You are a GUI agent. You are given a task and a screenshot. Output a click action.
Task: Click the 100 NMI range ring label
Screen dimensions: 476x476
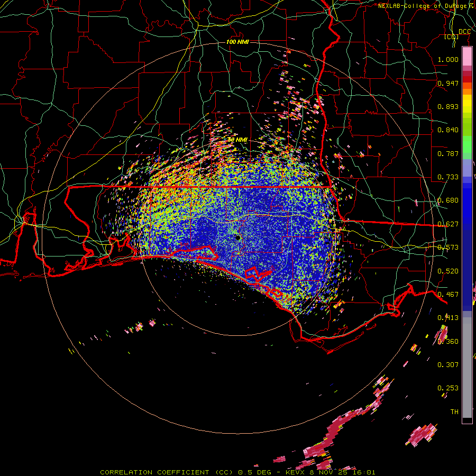pyautogui.click(x=237, y=42)
